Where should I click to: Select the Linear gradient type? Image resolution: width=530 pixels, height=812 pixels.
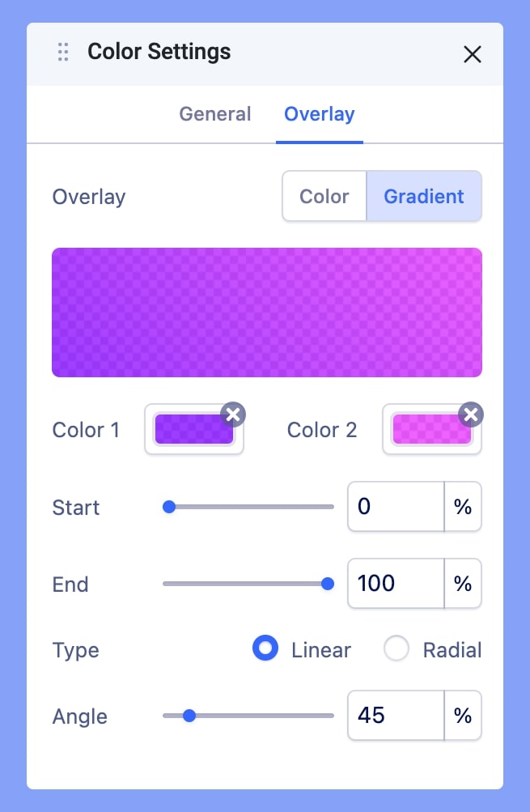(265, 648)
